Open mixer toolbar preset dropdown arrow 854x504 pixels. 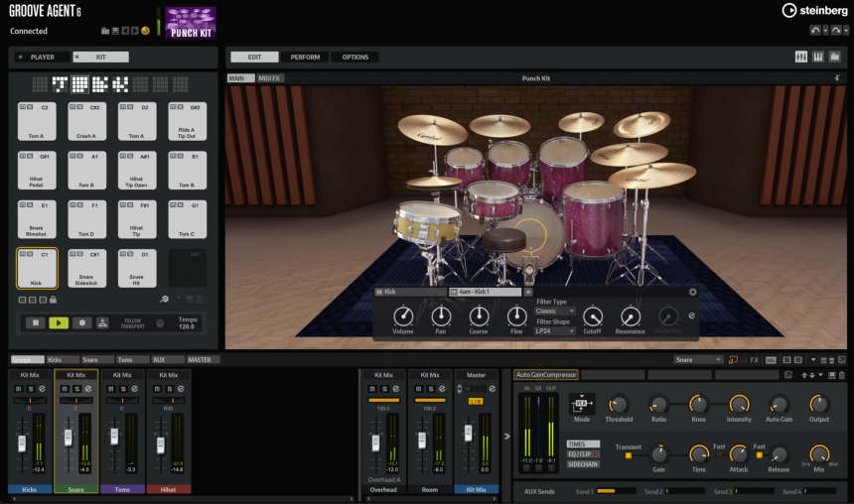pyautogui.click(x=813, y=360)
